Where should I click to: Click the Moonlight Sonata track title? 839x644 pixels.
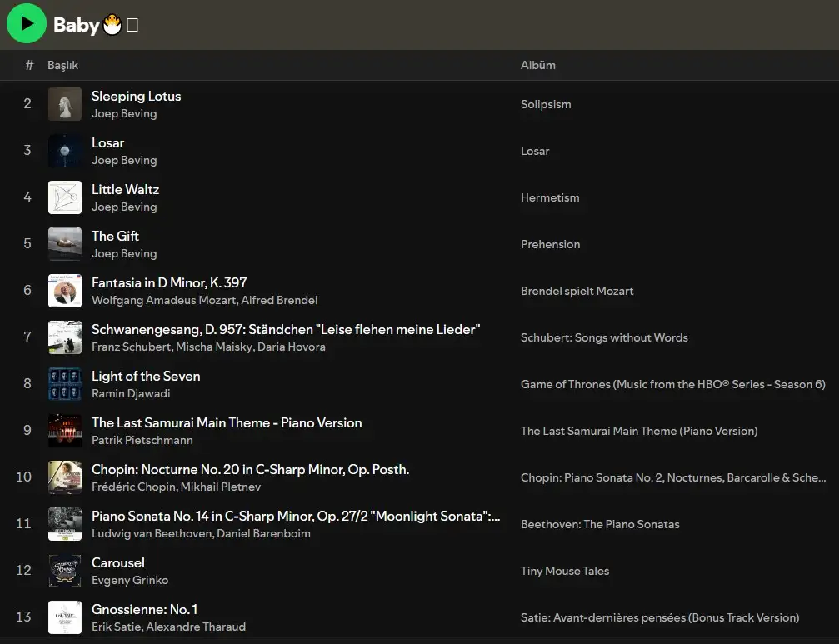[x=296, y=516]
